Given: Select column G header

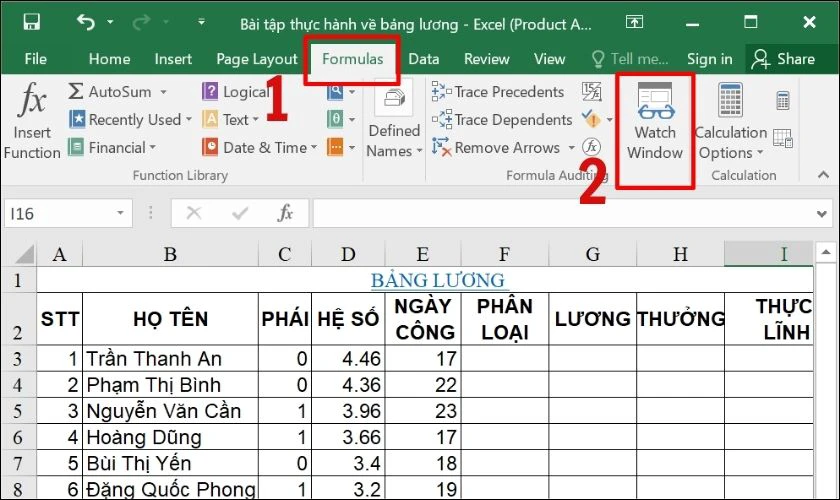Looking at the screenshot, I should point(592,254).
